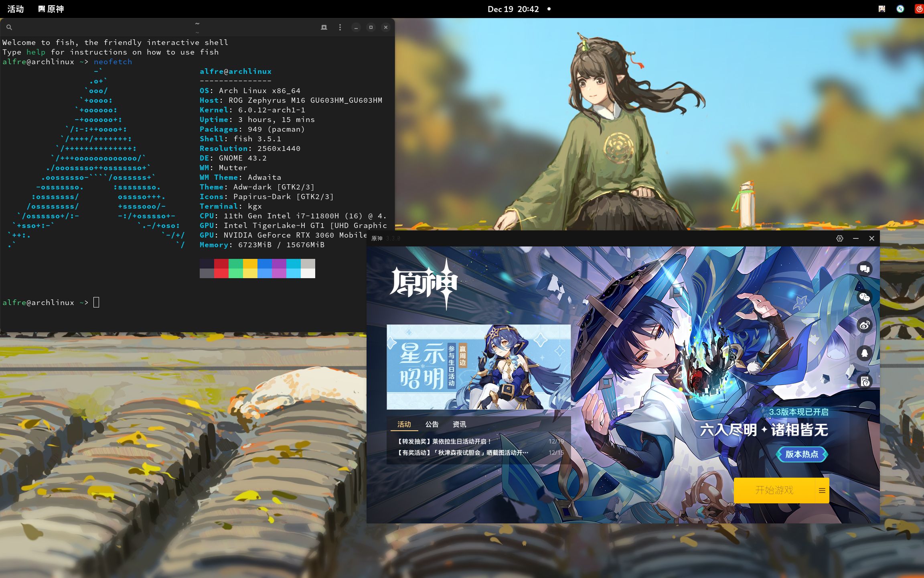924x578 pixels.
Task: Minimize the Genshin launcher window
Action: click(856, 238)
